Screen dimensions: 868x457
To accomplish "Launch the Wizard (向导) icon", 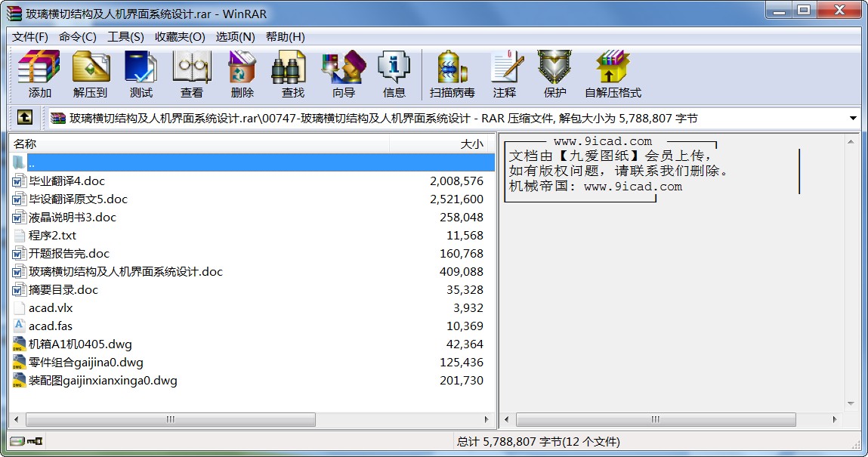I will tap(343, 68).
